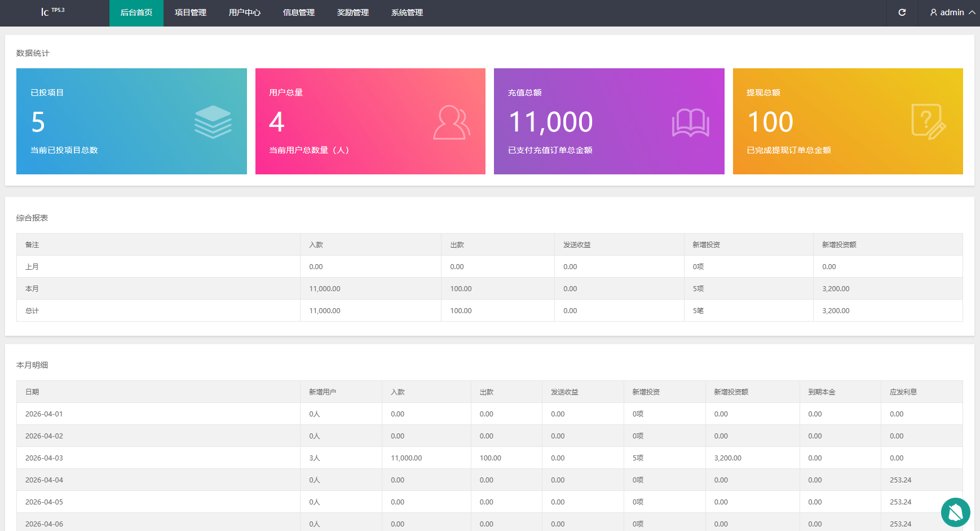Viewport: 980px width, 531px height.
Task: Click the 应发利息 column header
Action: point(903,392)
